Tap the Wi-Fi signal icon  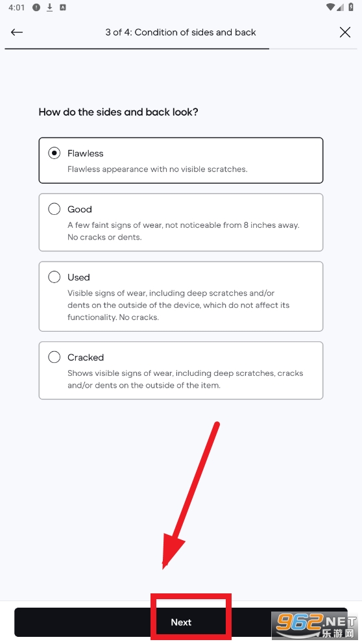[x=330, y=7]
